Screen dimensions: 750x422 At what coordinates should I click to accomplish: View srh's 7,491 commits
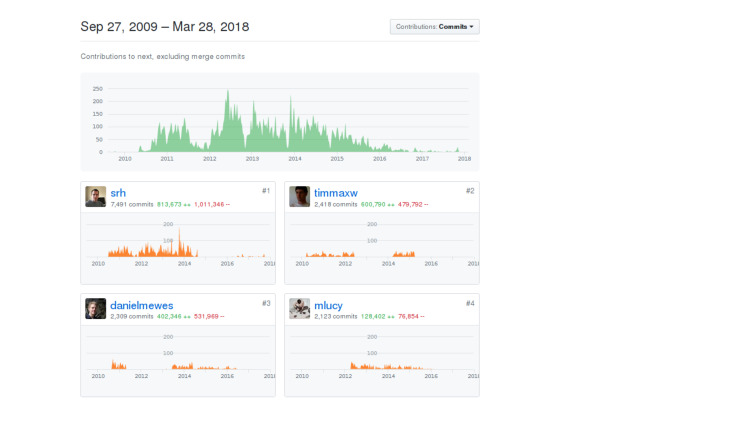[132, 204]
